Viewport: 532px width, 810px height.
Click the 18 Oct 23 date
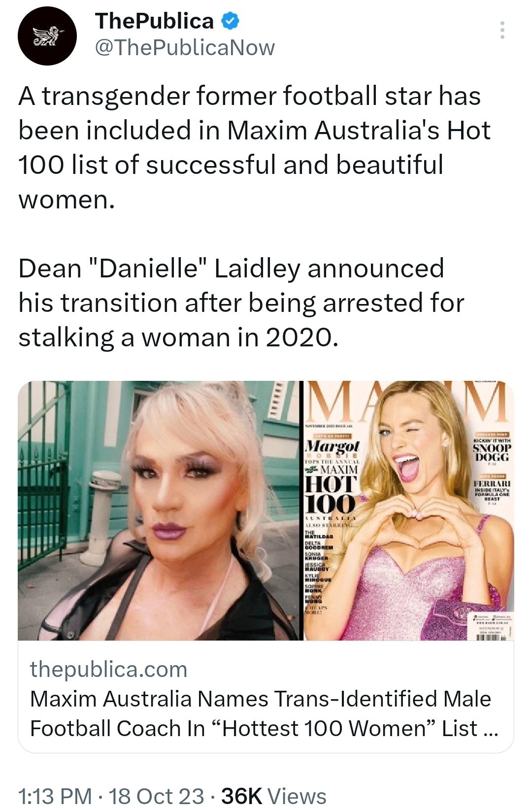(x=156, y=796)
